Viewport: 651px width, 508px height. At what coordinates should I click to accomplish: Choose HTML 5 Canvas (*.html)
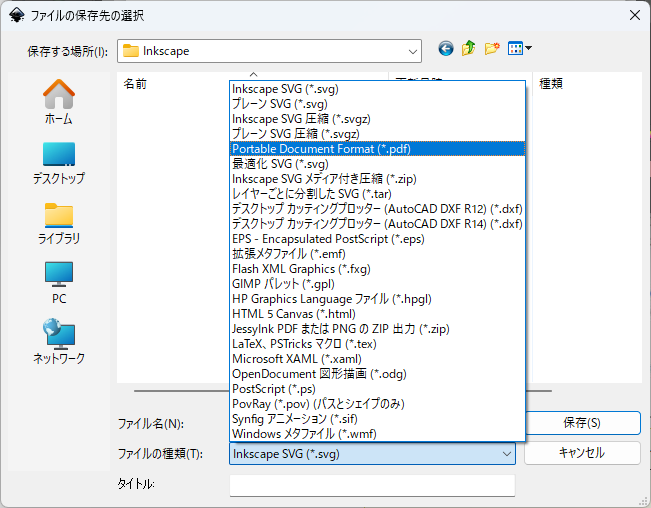(377, 314)
